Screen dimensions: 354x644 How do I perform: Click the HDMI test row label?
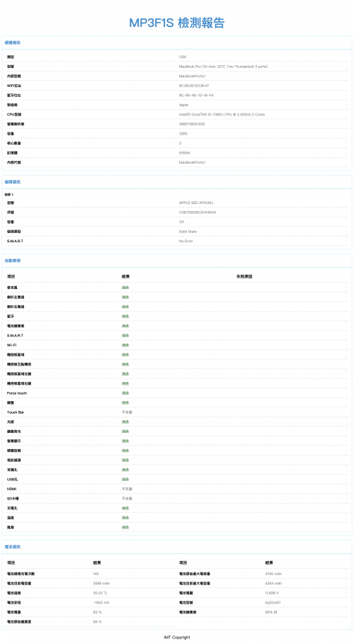pyautogui.click(x=11, y=489)
